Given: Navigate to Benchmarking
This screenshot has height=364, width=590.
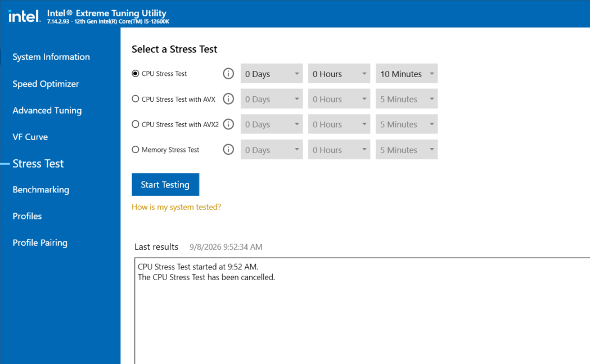Looking at the screenshot, I should pyautogui.click(x=40, y=190).
